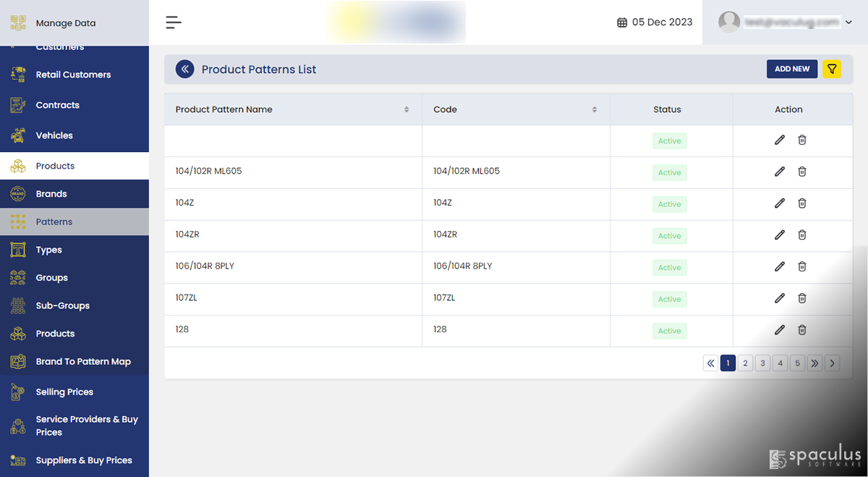Image resolution: width=868 pixels, height=477 pixels.
Task: Click the ADD NEW button
Action: pyautogui.click(x=792, y=69)
